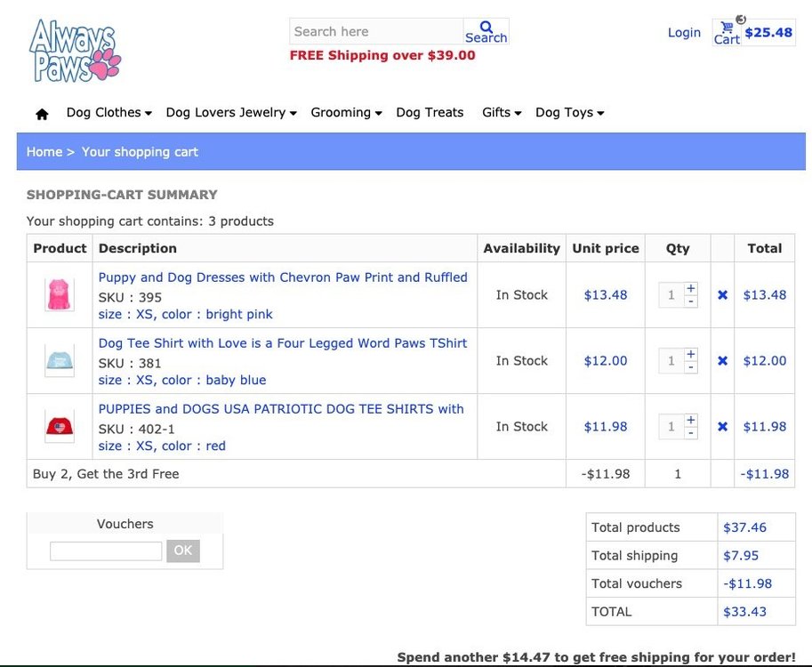Open the shopping cart icon
812x667 pixels.
tap(728, 28)
